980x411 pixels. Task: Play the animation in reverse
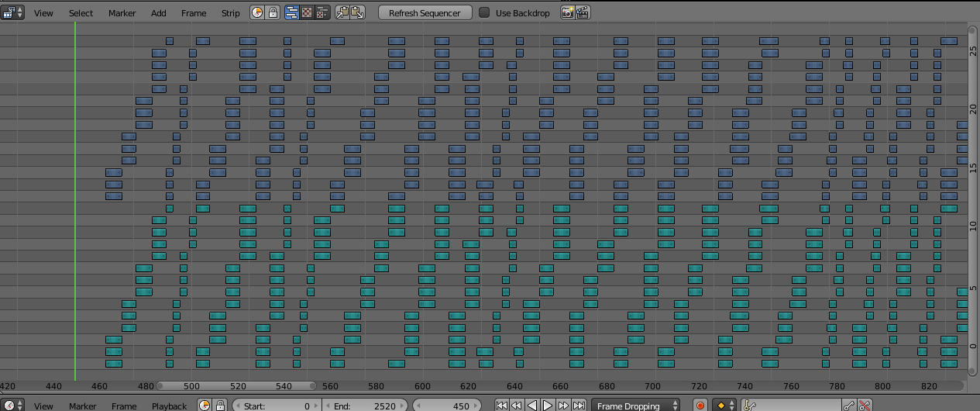point(532,405)
